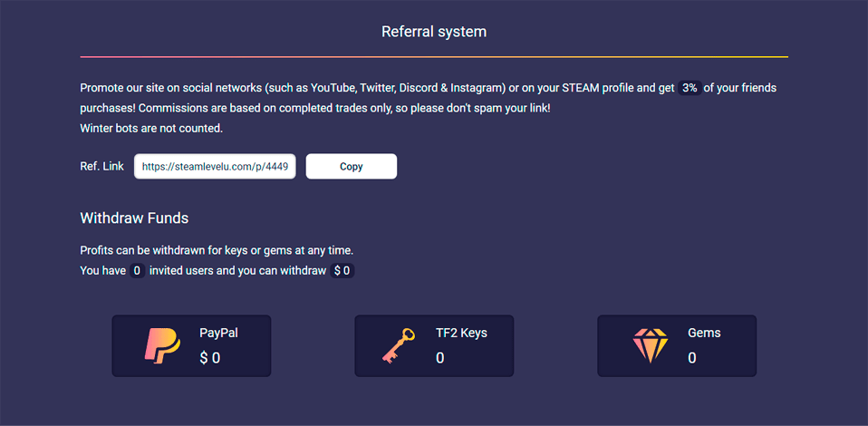Viewport: 868px width, 426px height.
Task: Click the PayPal label text
Action: (x=218, y=333)
